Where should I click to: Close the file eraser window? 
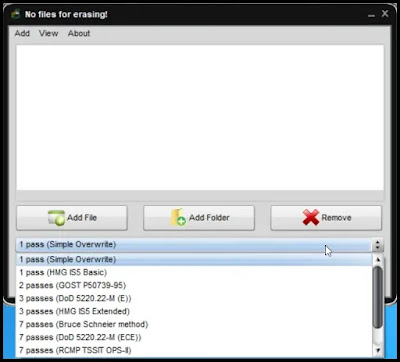[x=385, y=14]
